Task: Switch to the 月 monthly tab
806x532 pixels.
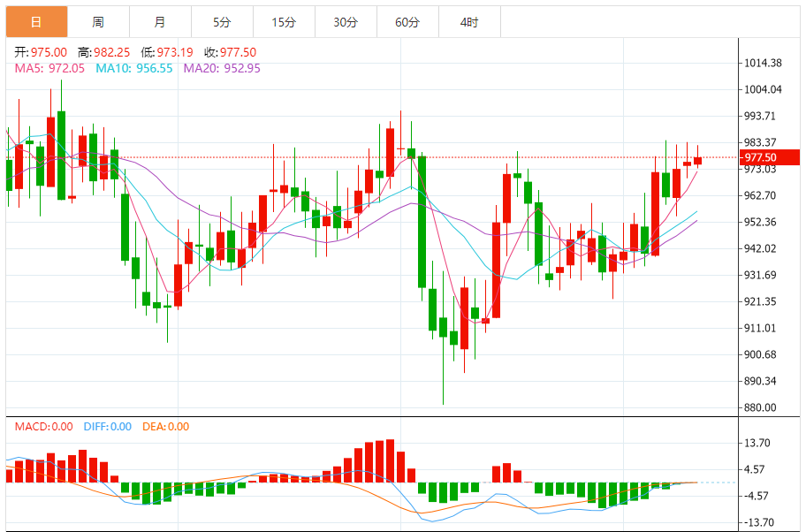Action: [160, 22]
